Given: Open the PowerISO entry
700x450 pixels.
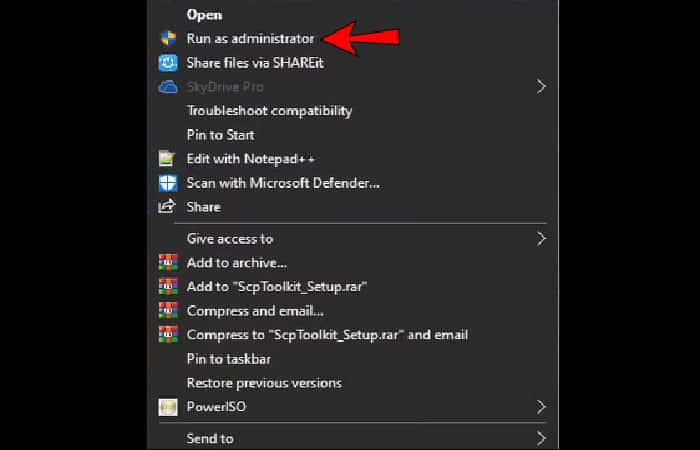Looking at the screenshot, I should coord(216,407).
